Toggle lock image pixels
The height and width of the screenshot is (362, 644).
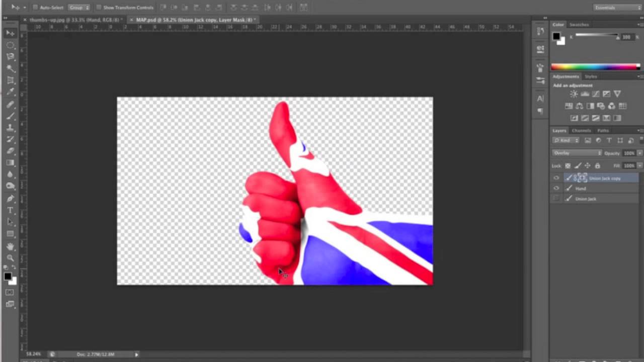click(578, 166)
